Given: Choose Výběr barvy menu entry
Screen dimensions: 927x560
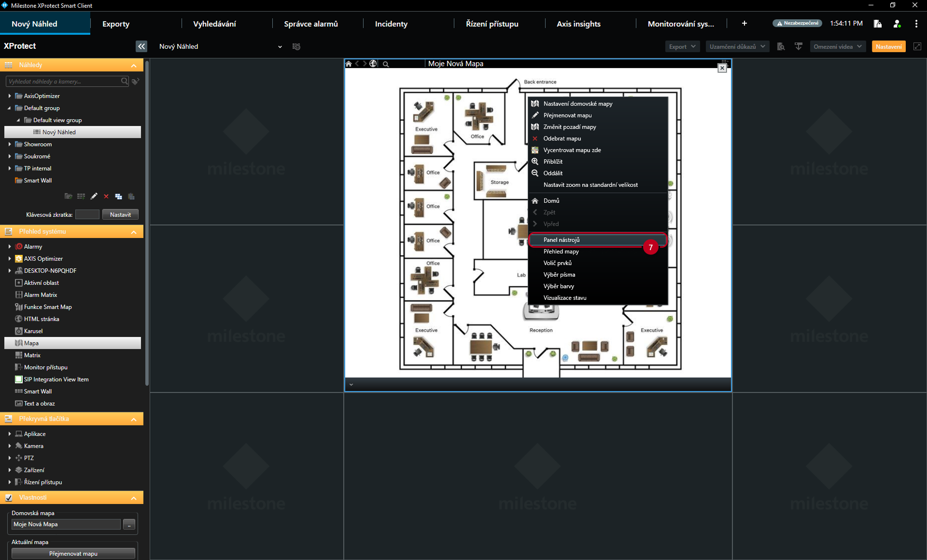Looking at the screenshot, I should (598, 286).
